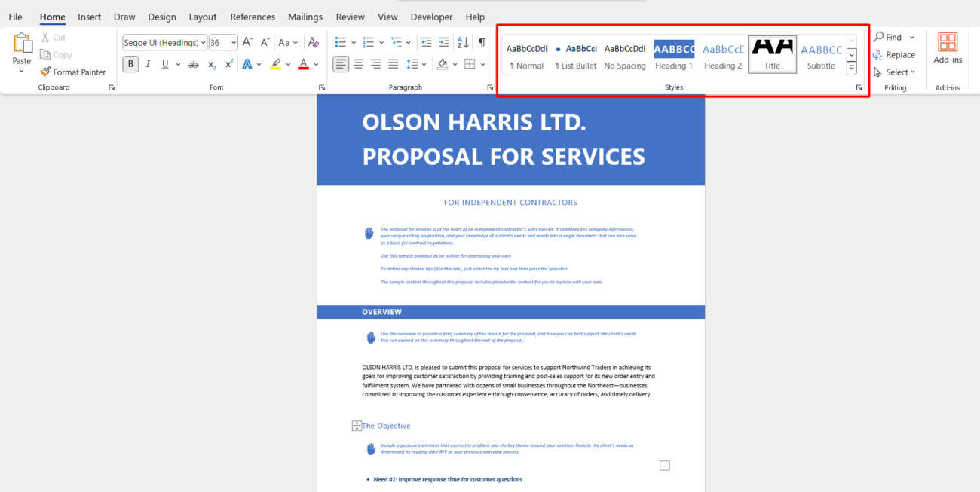Click the Find magnifier icon
Image resolution: width=980 pixels, height=492 pixels.
click(x=879, y=37)
